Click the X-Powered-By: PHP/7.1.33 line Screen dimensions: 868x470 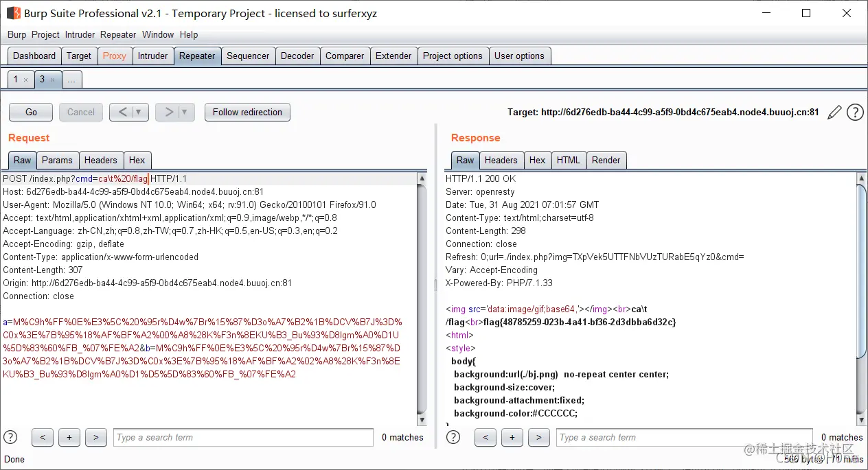pos(499,283)
